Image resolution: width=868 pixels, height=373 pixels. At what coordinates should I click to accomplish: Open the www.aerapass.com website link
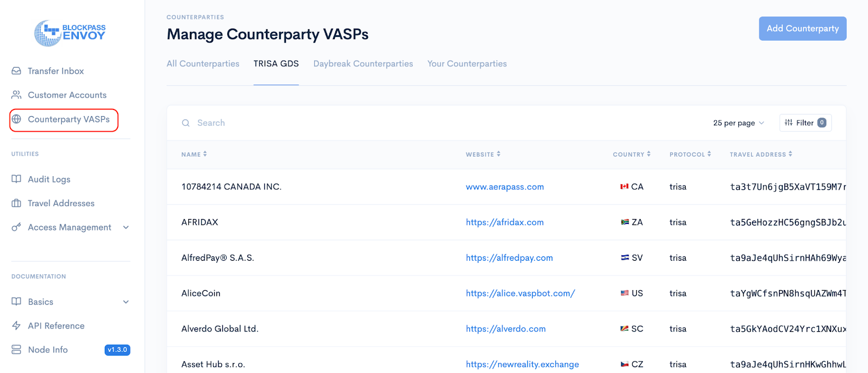click(x=505, y=187)
